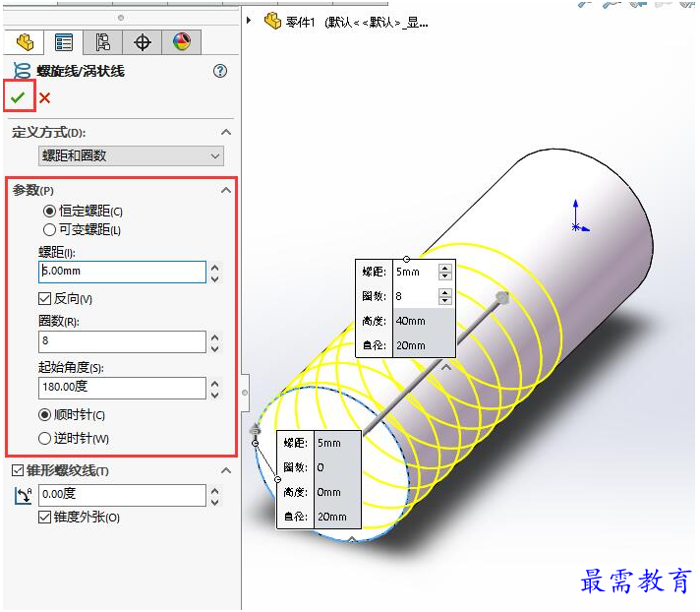This screenshot has width=700, height=612.
Task: Increase start angle with up arrow
Action: (x=215, y=384)
